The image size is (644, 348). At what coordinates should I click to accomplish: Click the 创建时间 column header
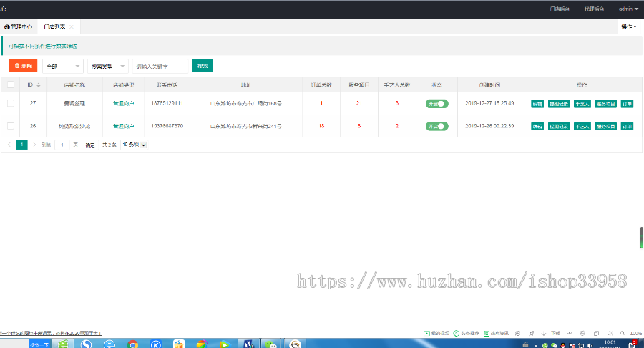[x=489, y=85]
